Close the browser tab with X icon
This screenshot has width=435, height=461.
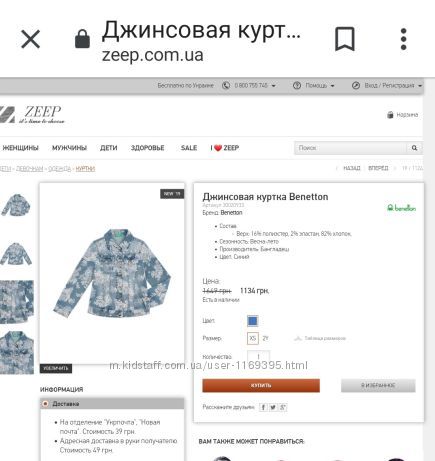pos(30,39)
